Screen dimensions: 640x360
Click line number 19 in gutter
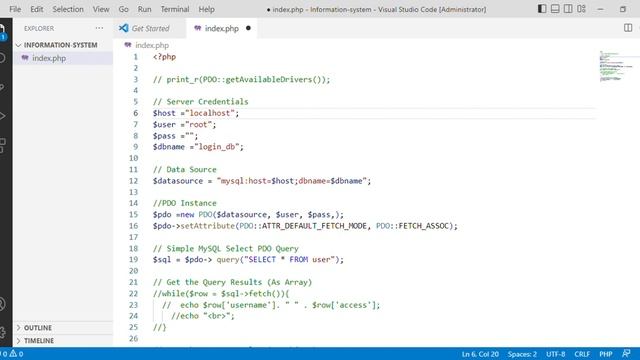click(x=133, y=259)
